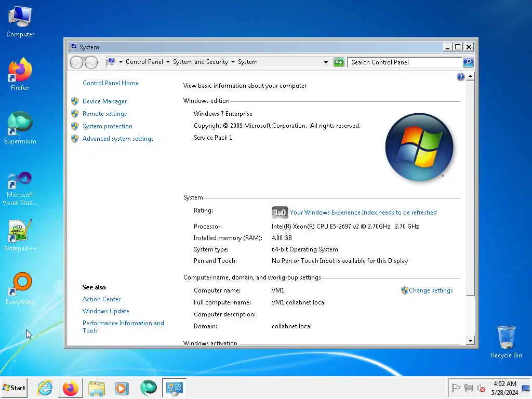Screen dimensions: 532x399
Task: Expand the dropdown arrow after System and Security
Action: 233,62
